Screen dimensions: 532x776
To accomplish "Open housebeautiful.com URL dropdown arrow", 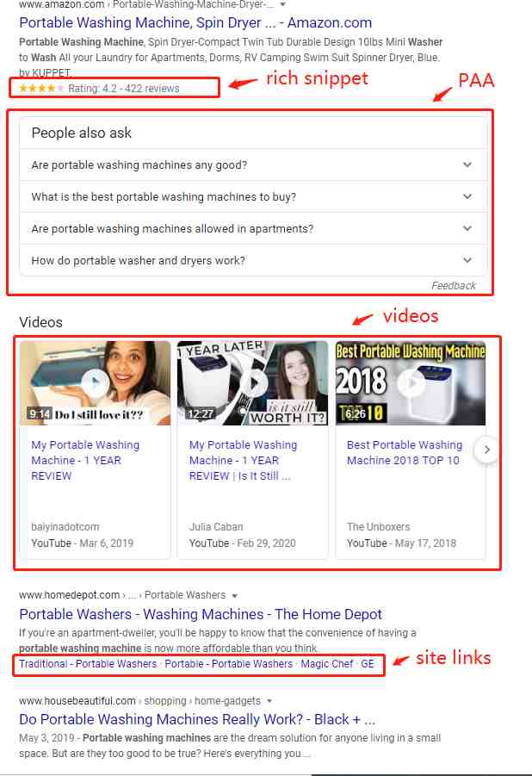I will pyautogui.click(x=269, y=701).
